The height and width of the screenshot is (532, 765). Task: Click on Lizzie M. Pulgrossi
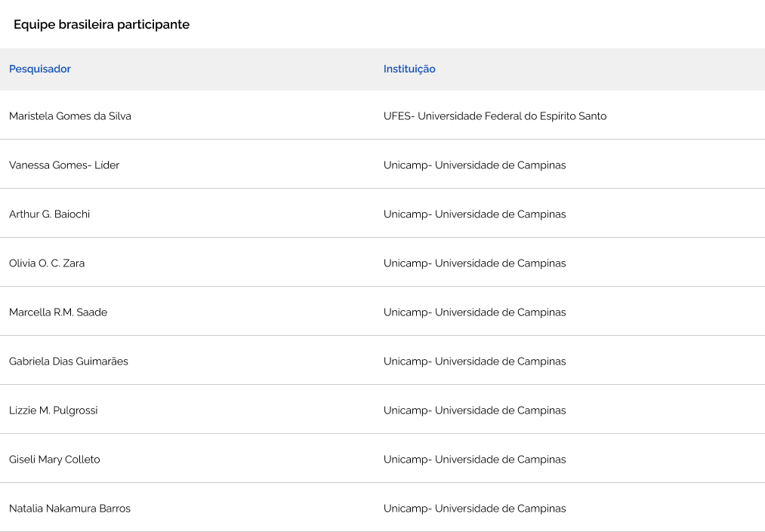tap(54, 411)
